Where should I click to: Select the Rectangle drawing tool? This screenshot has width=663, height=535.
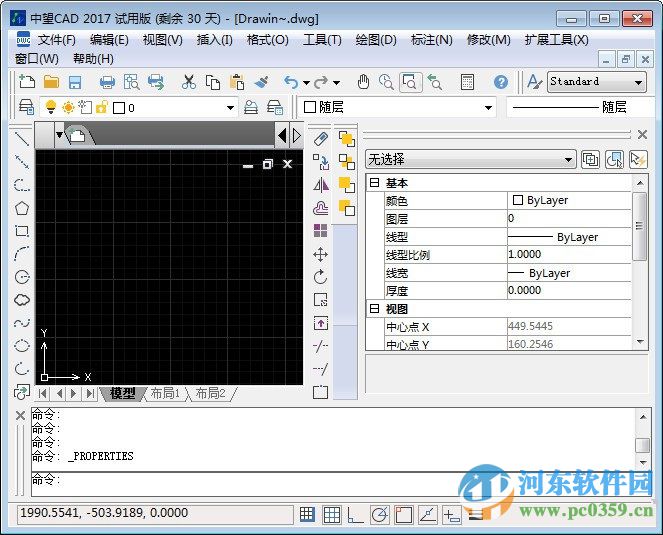coord(22,230)
